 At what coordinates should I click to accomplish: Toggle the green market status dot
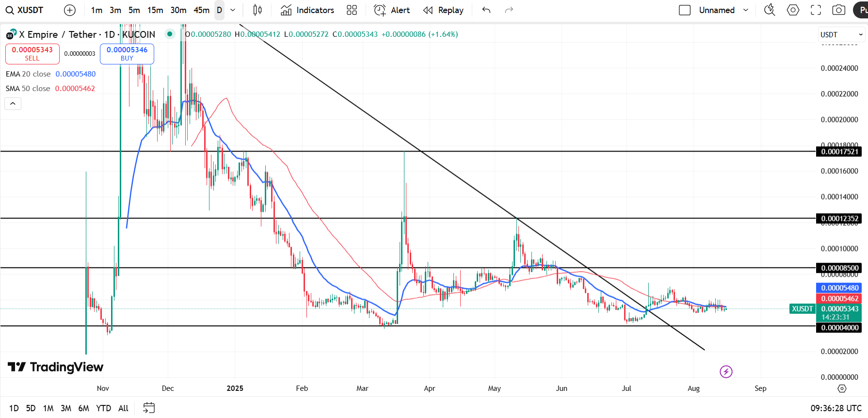click(170, 34)
